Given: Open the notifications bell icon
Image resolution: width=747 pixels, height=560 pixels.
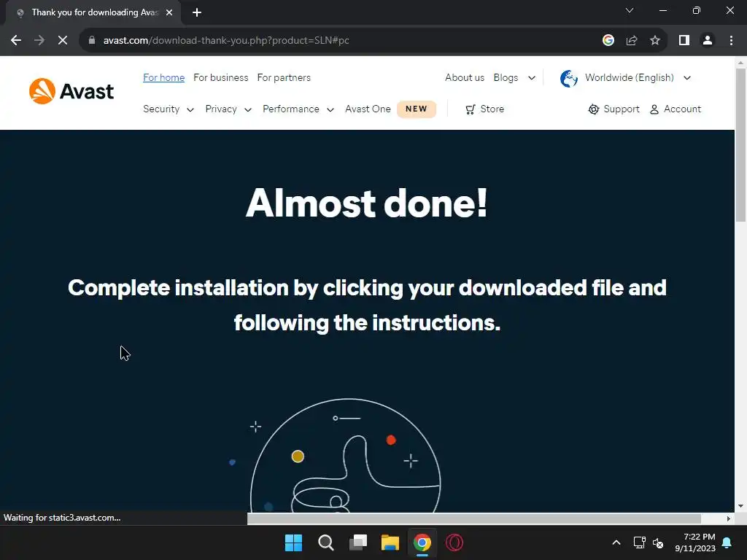Looking at the screenshot, I should pos(727,542).
